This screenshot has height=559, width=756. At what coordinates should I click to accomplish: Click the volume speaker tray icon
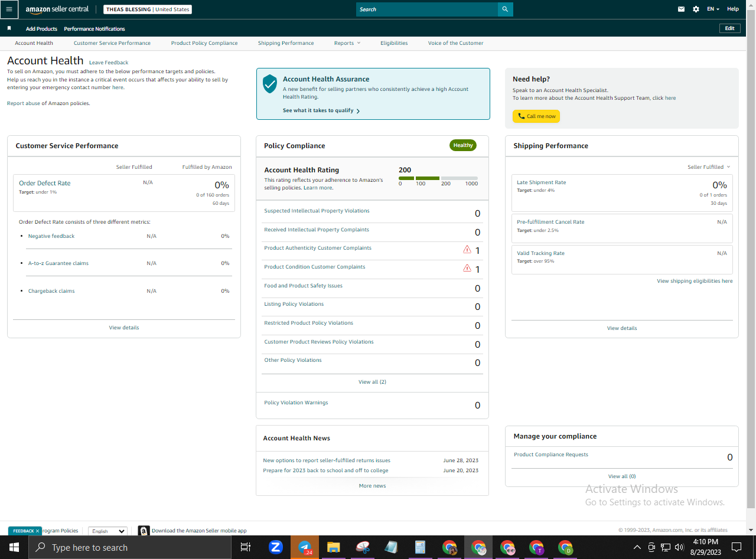click(679, 547)
